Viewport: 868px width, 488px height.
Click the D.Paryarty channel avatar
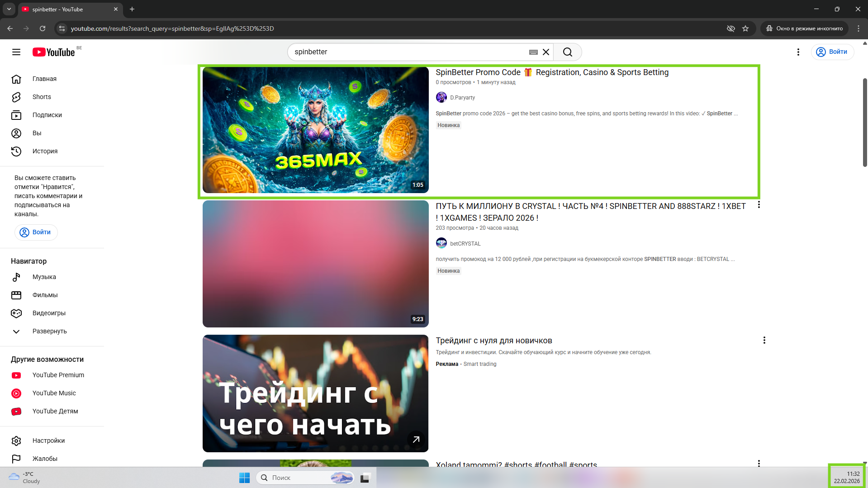pyautogui.click(x=441, y=98)
